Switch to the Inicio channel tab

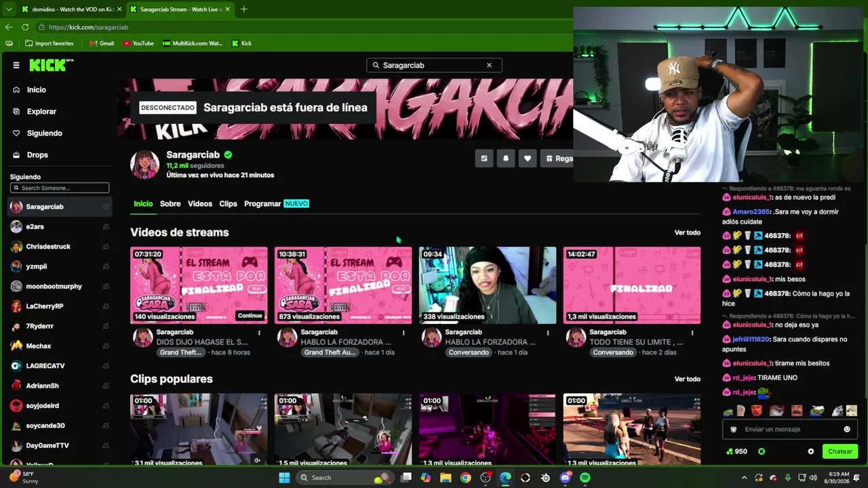coord(143,203)
